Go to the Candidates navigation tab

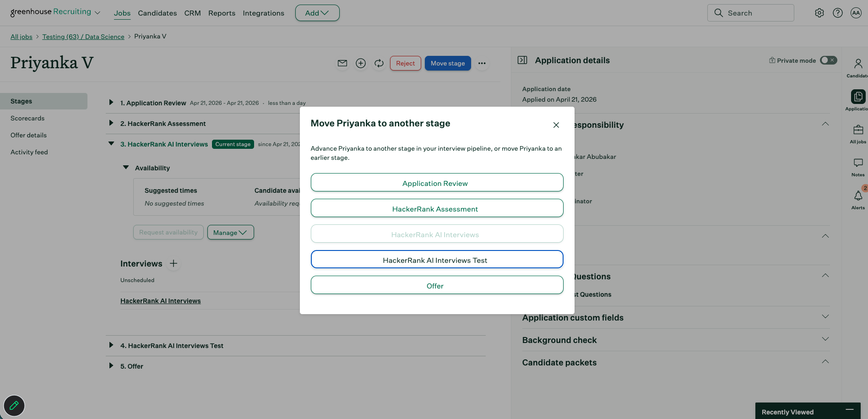pos(157,13)
